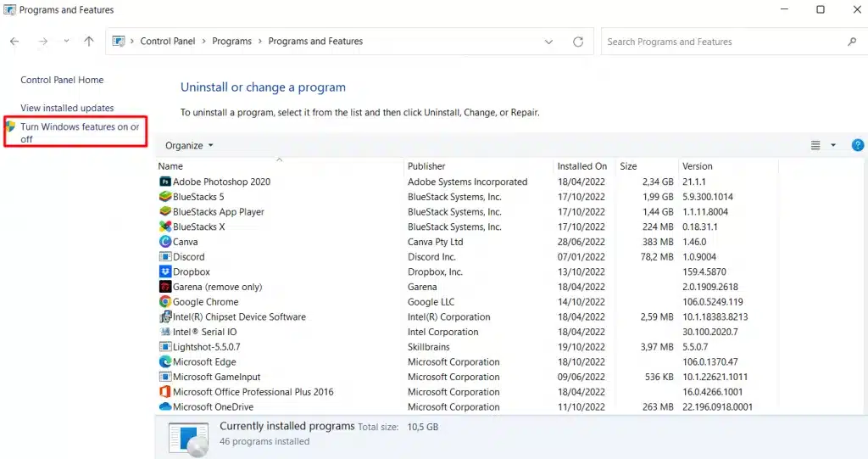Viewport: 868px width, 459px height.
Task: Open View installed updates link
Action: coord(67,108)
